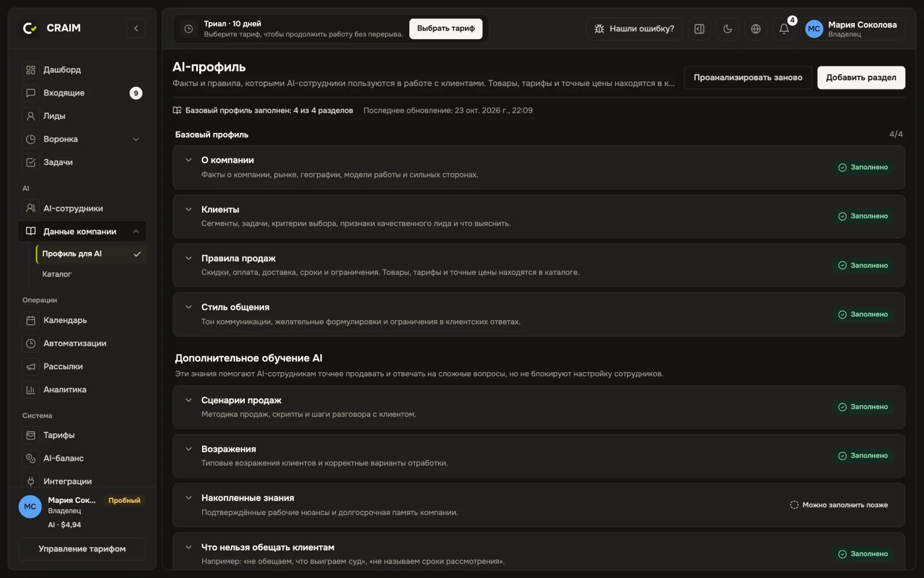Viewport: 924px width, 578px height.
Task: Open Интеграции plug item
Action: (82, 481)
